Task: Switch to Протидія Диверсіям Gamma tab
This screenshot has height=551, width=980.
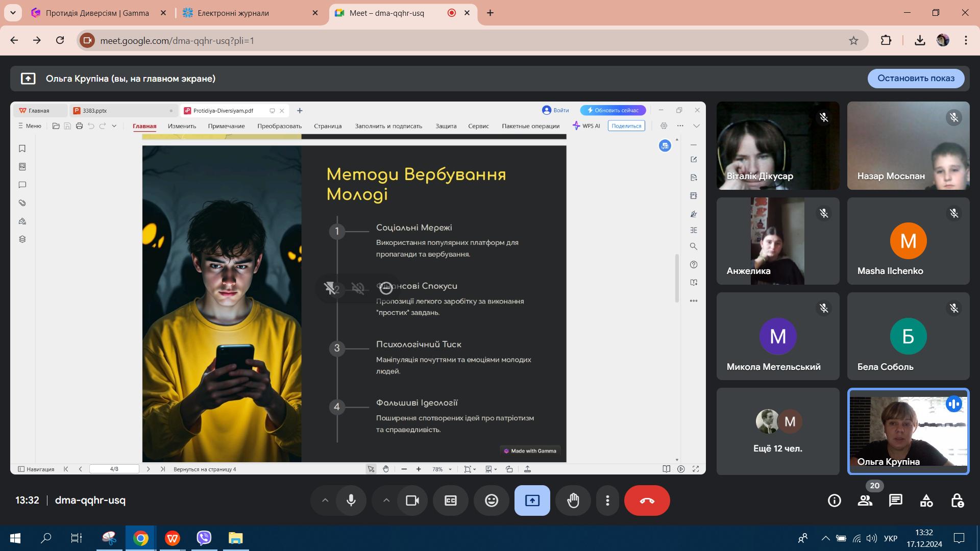Action: pos(97,13)
